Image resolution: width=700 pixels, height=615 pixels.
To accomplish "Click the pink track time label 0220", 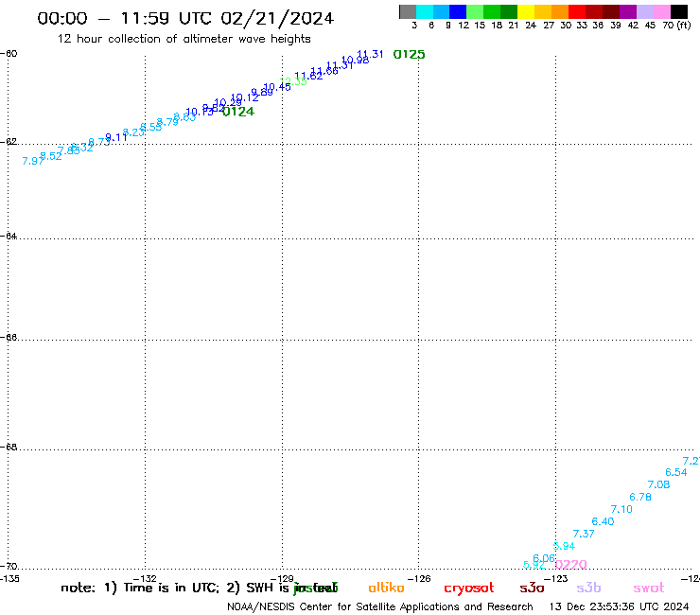I will point(571,565).
